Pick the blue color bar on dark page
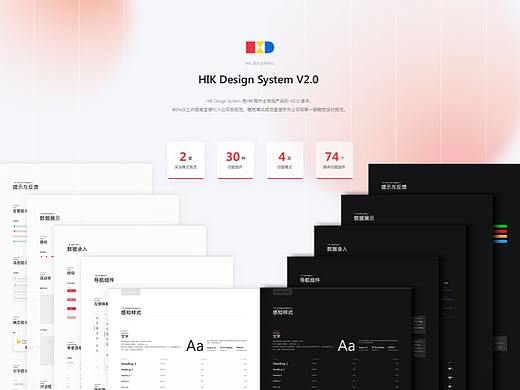520x390 pixels. pyautogui.click(x=500, y=241)
